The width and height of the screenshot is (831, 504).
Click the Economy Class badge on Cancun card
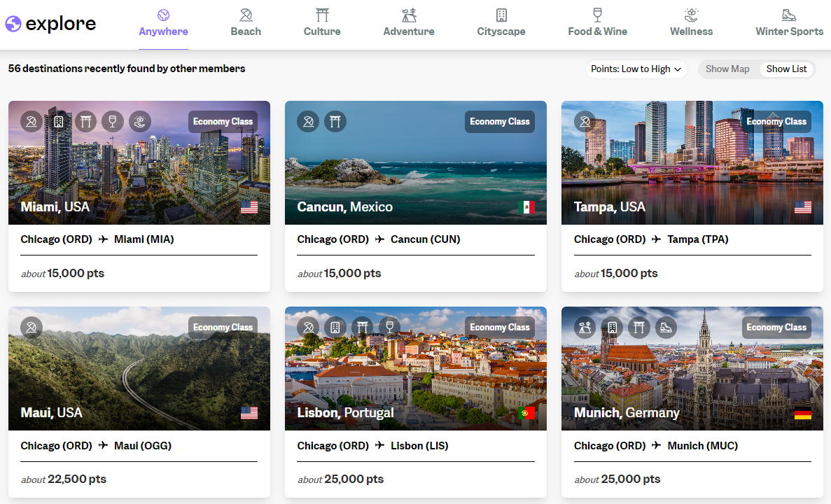tap(499, 122)
